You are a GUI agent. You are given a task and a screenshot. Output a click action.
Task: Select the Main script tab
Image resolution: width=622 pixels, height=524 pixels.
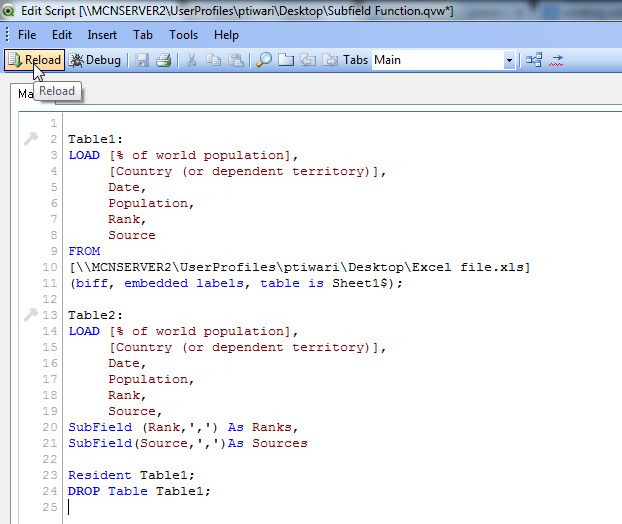click(x=25, y=94)
